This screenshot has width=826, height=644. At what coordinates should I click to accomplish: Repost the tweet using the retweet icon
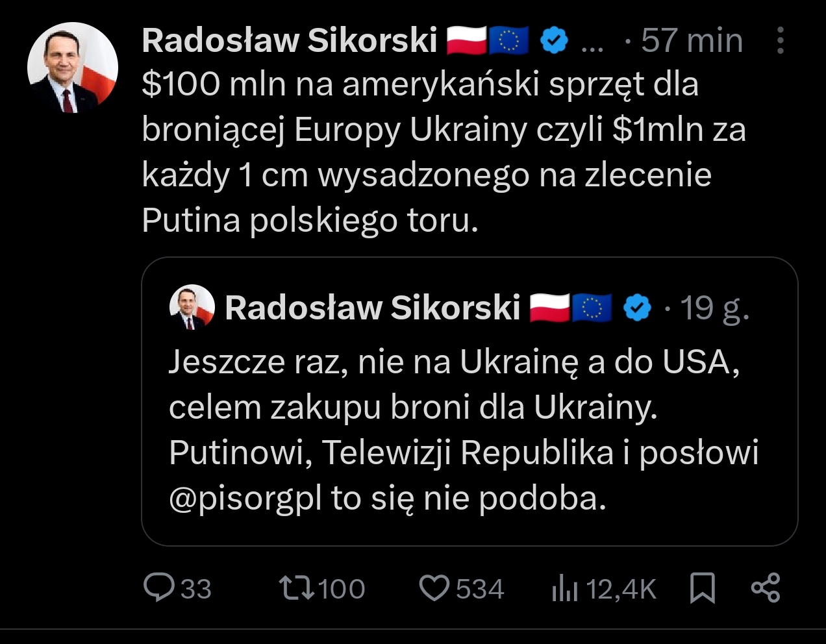[x=297, y=588]
